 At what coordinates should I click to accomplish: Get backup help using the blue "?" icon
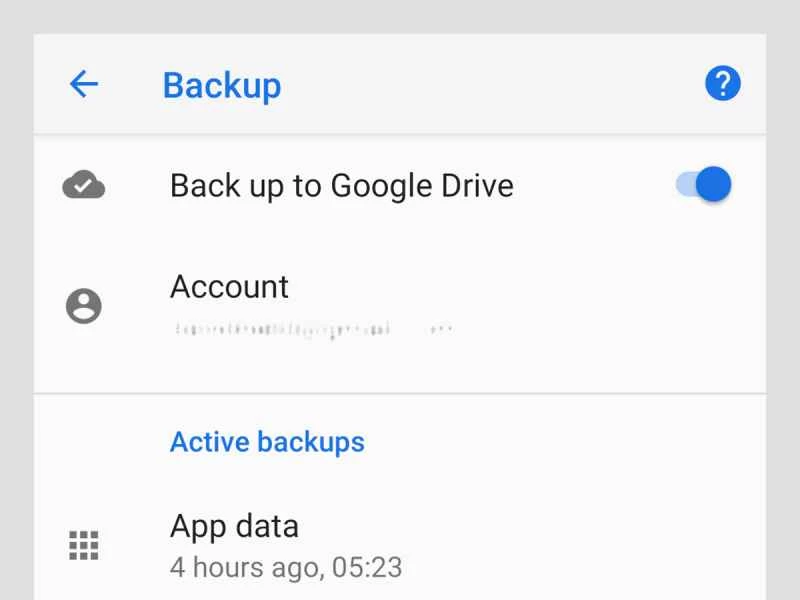tap(722, 84)
